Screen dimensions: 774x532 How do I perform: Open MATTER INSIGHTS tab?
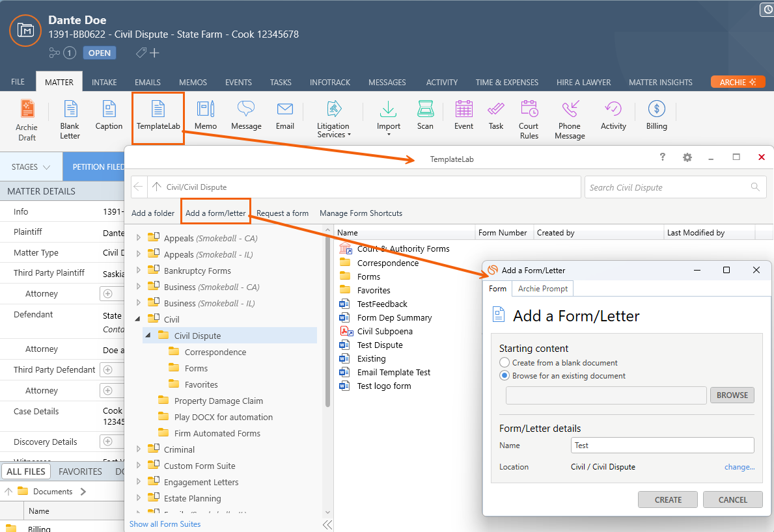661,83
